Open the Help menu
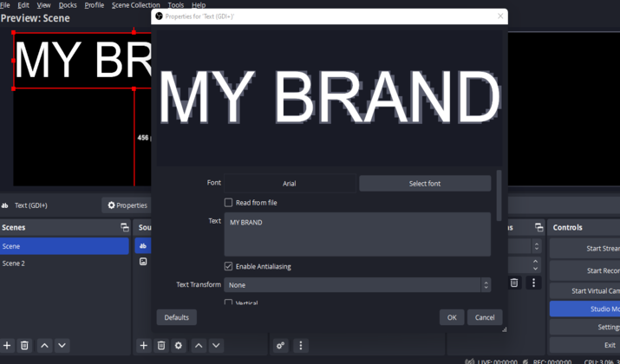The height and width of the screenshot is (364, 620). pos(199,5)
